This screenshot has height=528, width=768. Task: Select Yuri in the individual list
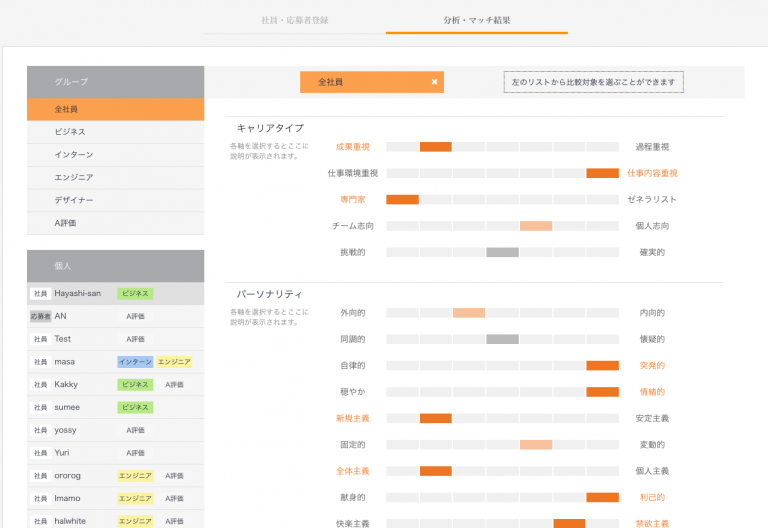116,453
